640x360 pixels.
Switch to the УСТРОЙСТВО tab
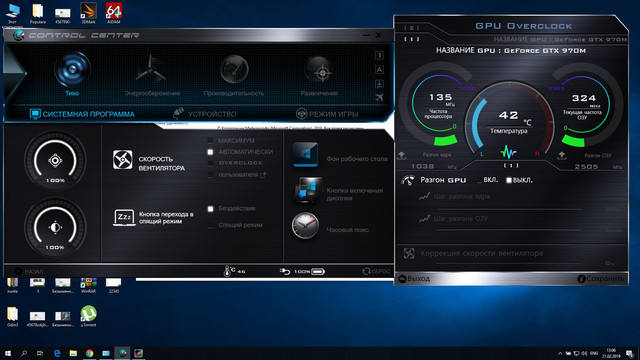pyautogui.click(x=204, y=114)
